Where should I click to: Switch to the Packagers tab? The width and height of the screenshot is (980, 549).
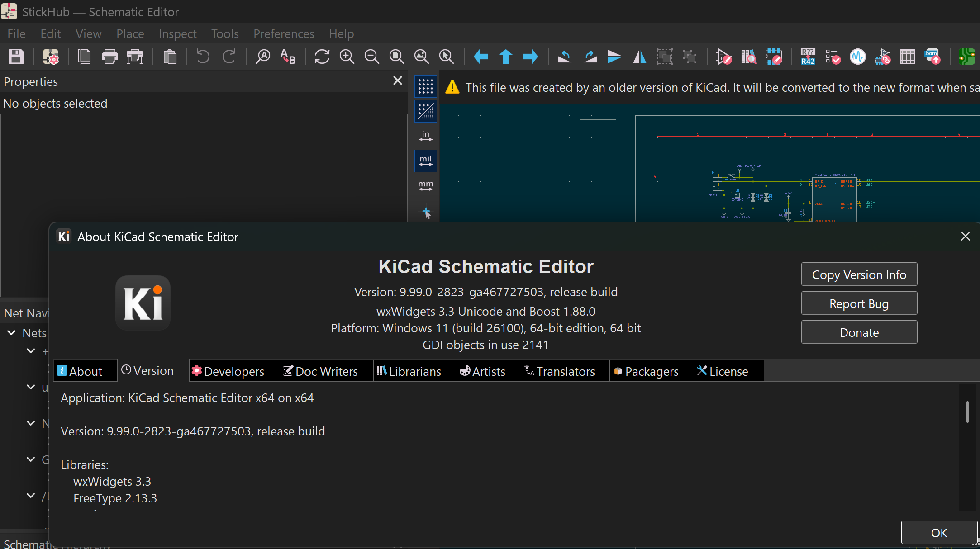652,371
